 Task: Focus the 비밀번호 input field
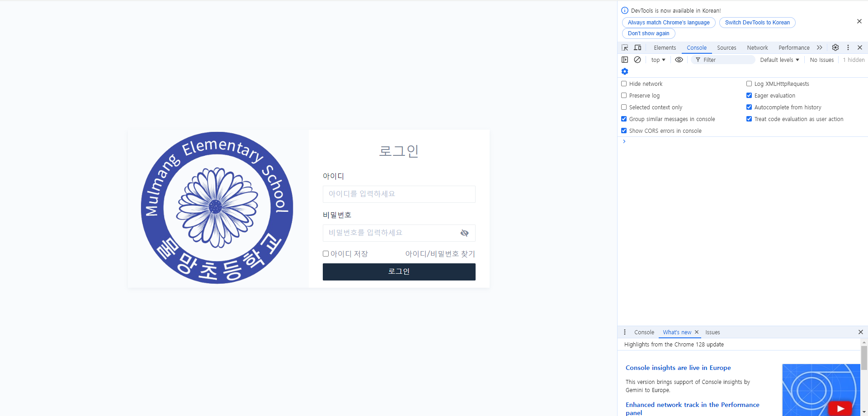point(399,233)
